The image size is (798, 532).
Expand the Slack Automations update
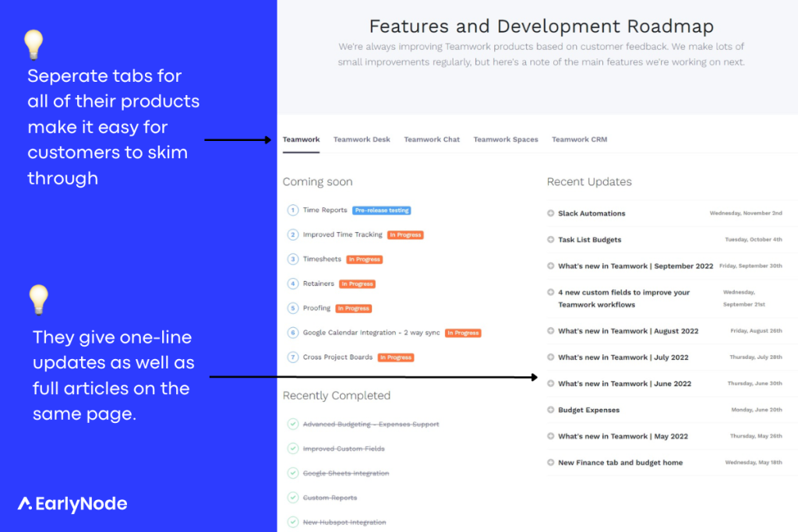pos(551,213)
